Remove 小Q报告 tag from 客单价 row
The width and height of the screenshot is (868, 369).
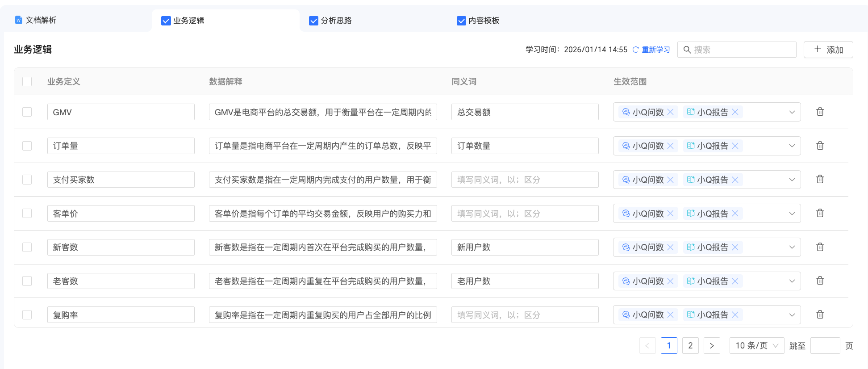735,214
